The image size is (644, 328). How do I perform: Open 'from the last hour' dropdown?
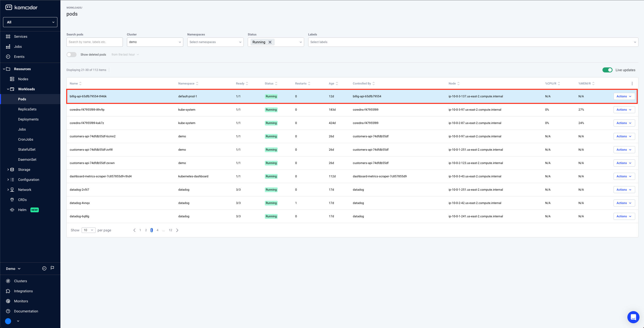[125, 55]
